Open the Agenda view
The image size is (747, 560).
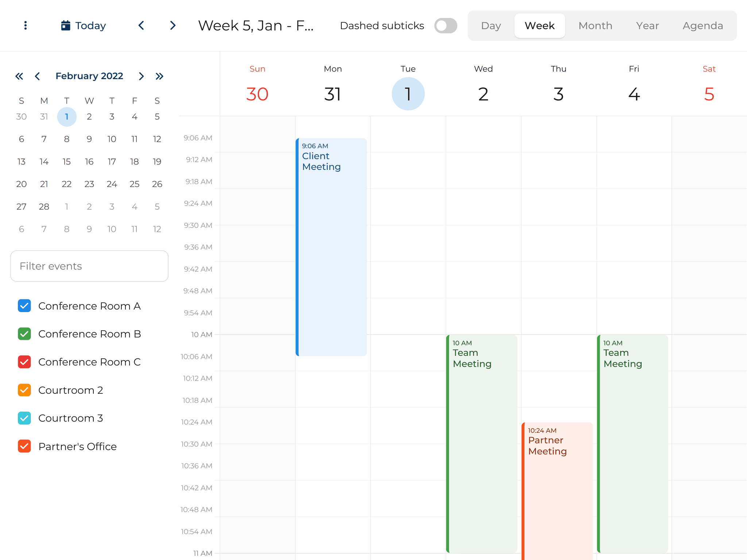pos(703,26)
